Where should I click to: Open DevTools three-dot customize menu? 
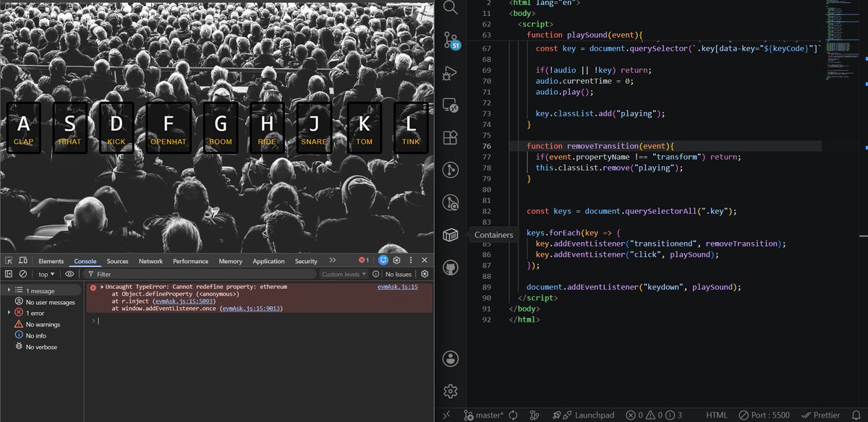point(411,260)
